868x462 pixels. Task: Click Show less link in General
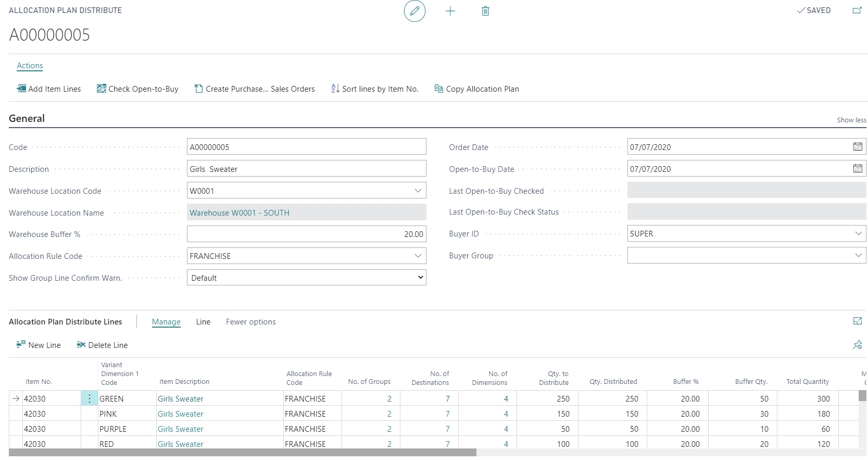[851, 120]
